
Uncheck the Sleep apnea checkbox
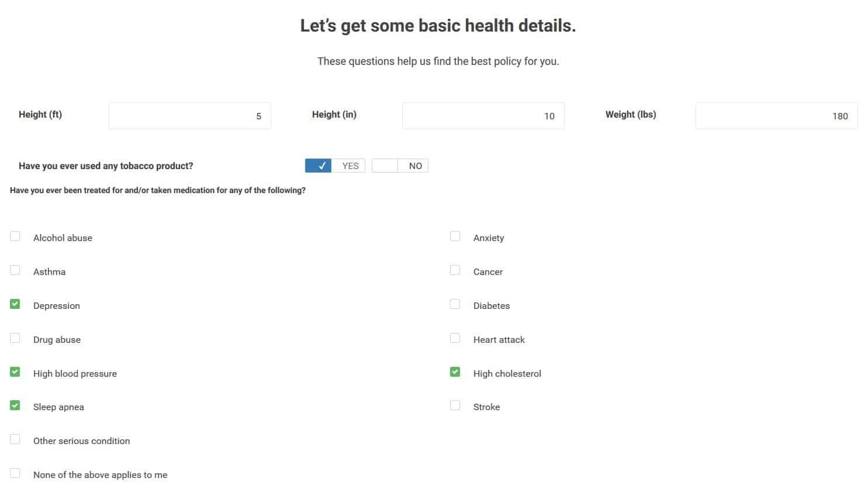(x=15, y=405)
